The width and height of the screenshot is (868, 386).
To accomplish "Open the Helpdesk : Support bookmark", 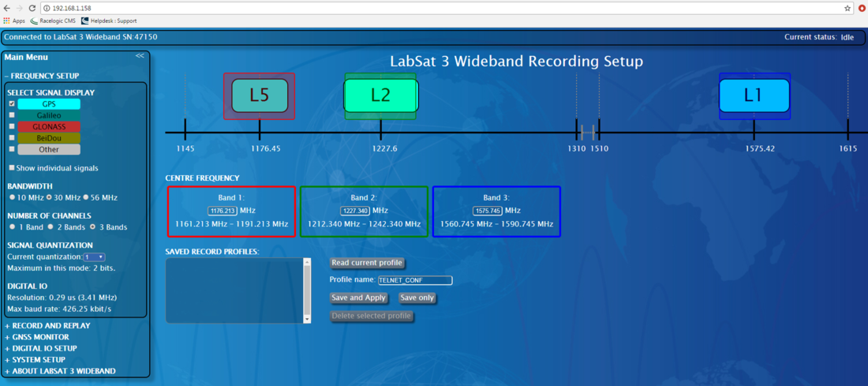I will (x=109, y=21).
